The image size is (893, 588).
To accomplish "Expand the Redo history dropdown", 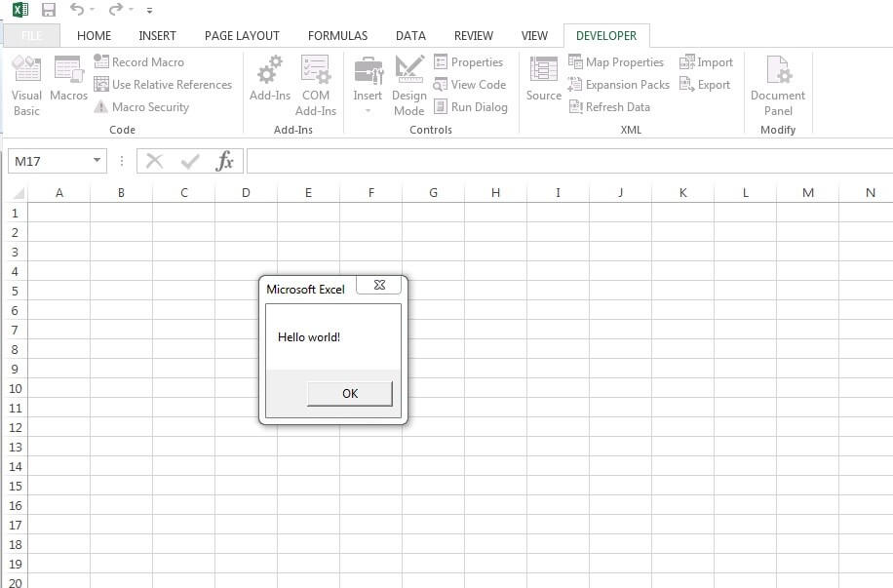I will pos(131,10).
